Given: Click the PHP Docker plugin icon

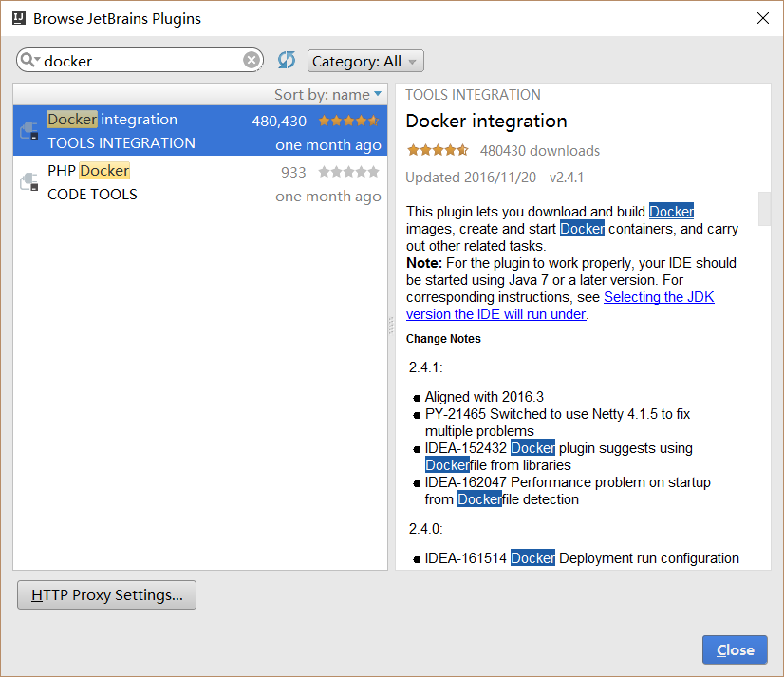Looking at the screenshot, I should (x=29, y=182).
